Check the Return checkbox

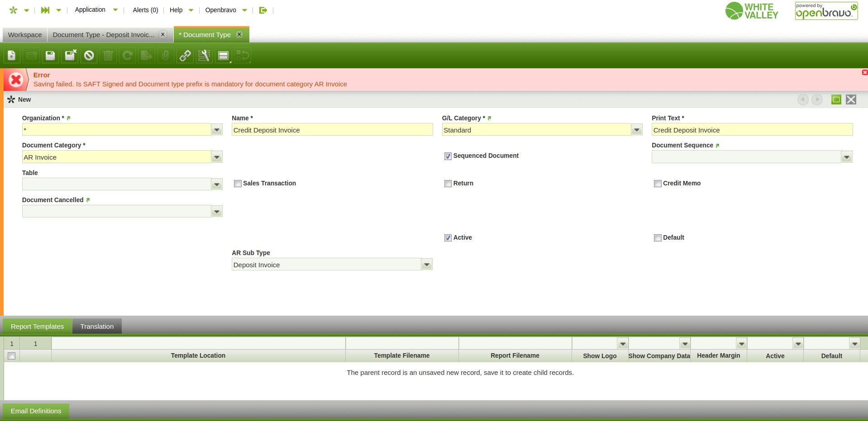pos(448,184)
